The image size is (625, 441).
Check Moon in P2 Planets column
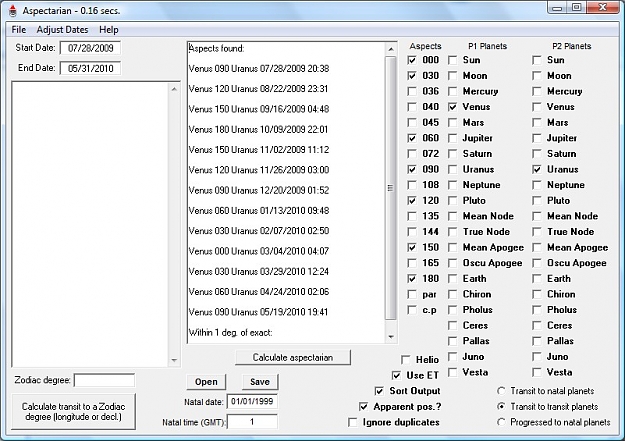tap(537, 76)
